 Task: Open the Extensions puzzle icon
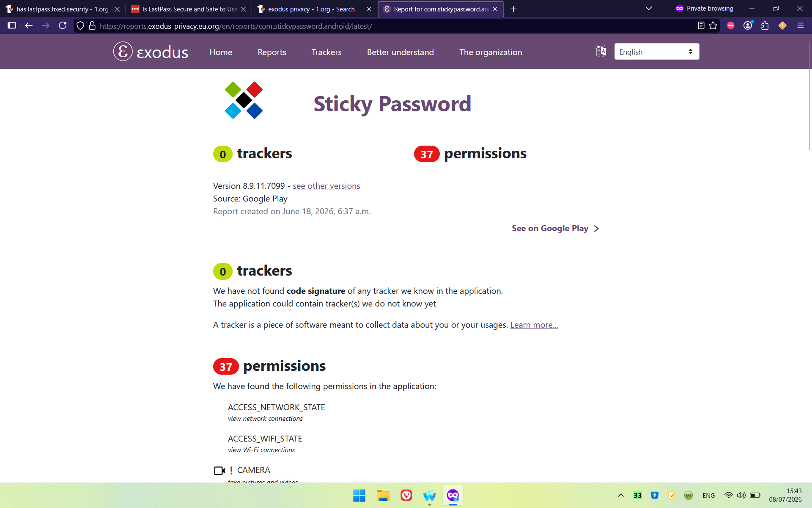point(765,26)
